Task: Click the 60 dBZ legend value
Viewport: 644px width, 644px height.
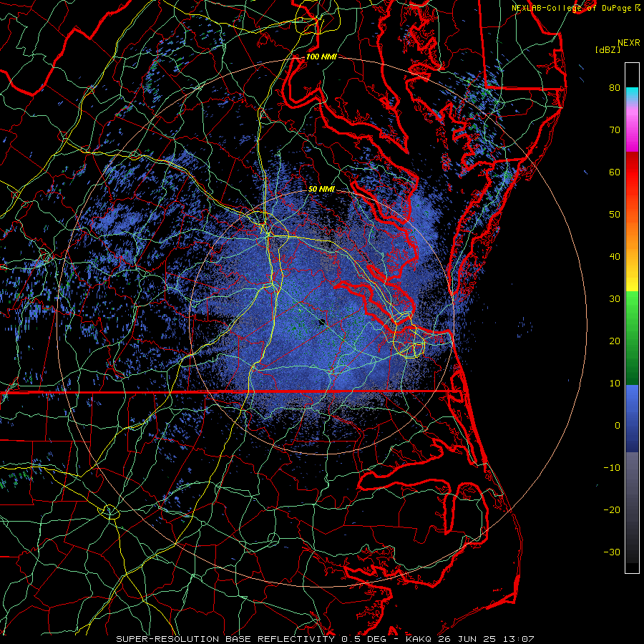Action: [x=615, y=172]
